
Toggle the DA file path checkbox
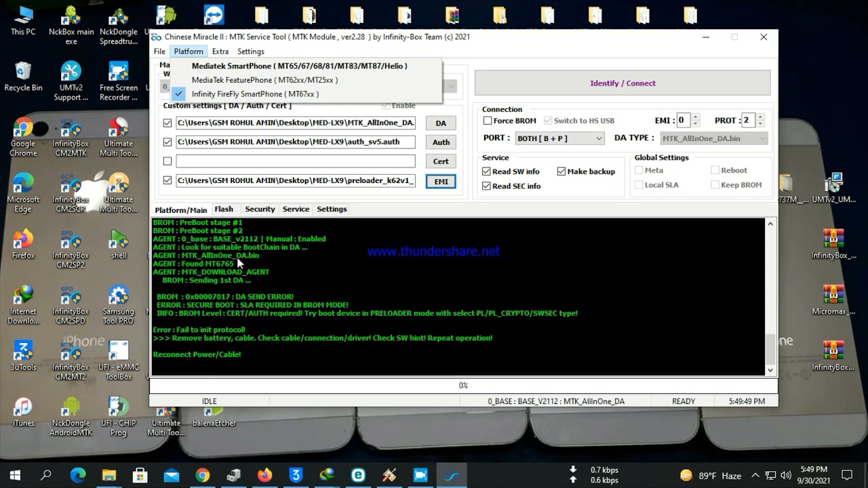167,123
